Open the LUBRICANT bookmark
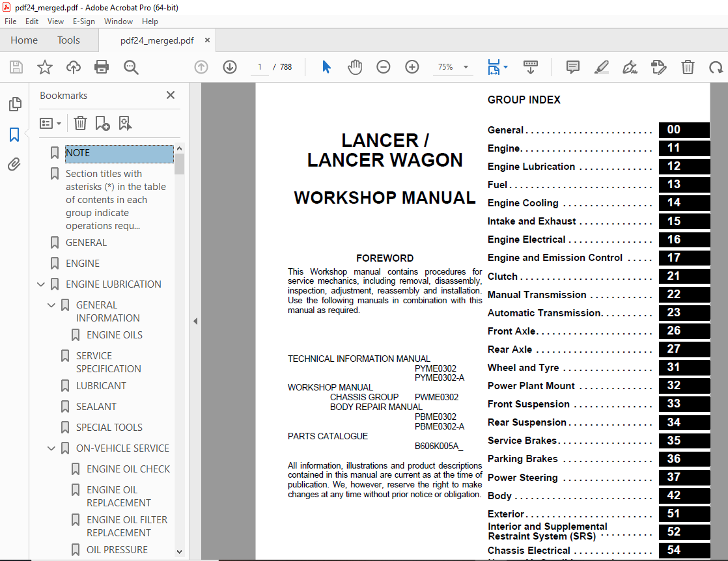The image size is (728, 561). tap(101, 385)
